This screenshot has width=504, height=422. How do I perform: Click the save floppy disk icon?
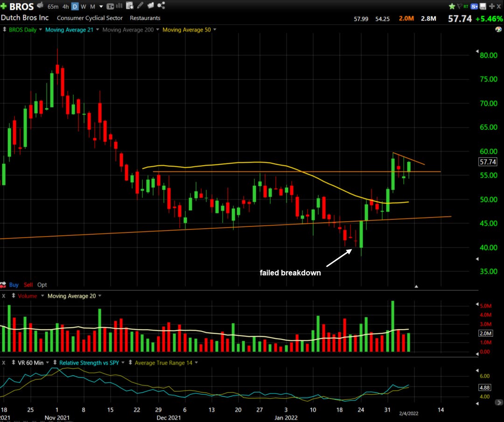click(483, 7)
